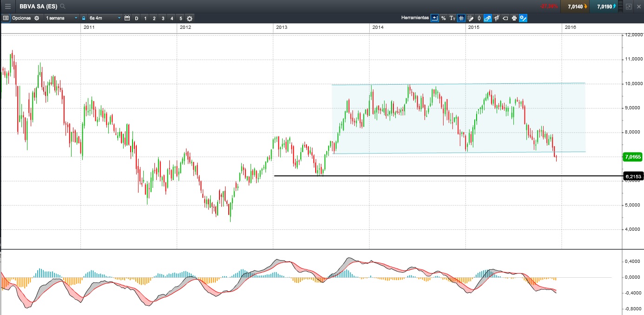
Task: Toggle the arrow-return scale tool icon
Action: [x=434, y=18]
